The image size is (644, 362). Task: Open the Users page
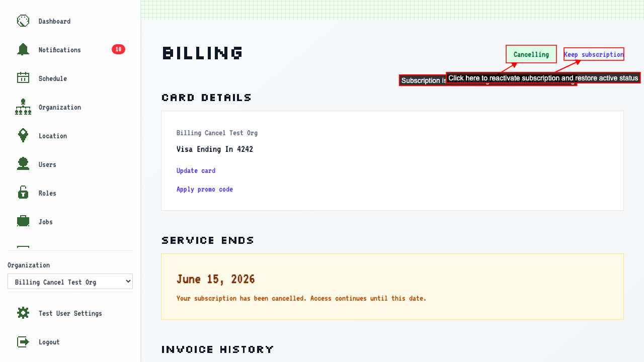(70, 164)
